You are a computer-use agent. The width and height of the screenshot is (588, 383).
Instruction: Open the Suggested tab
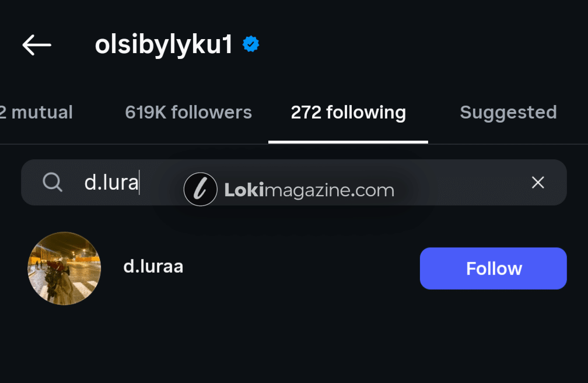pos(508,112)
